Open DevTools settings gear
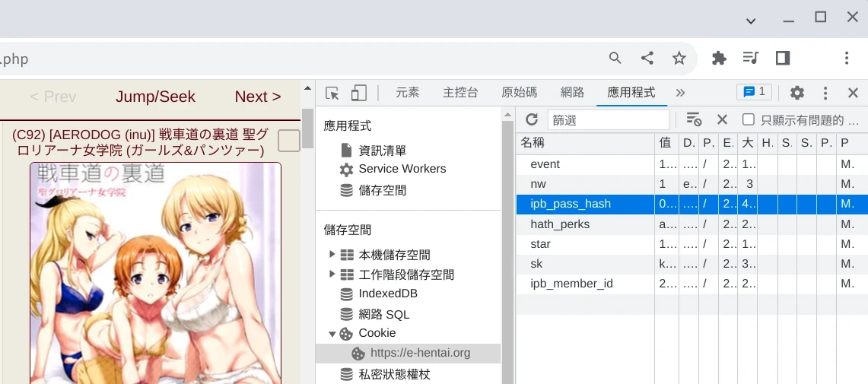 [797, 93]
